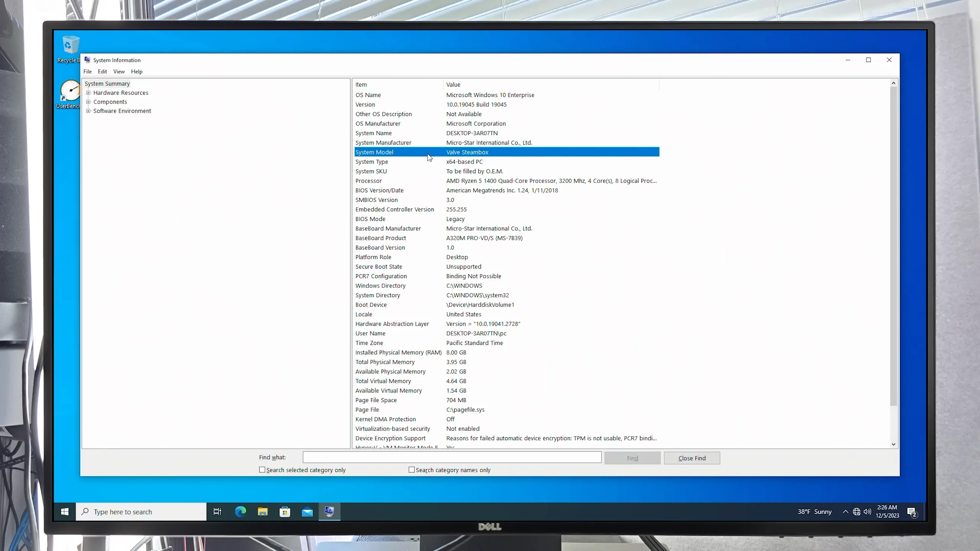Select System Information taskbar icon
Screen dimensions: 980x551
coord(329,512)
